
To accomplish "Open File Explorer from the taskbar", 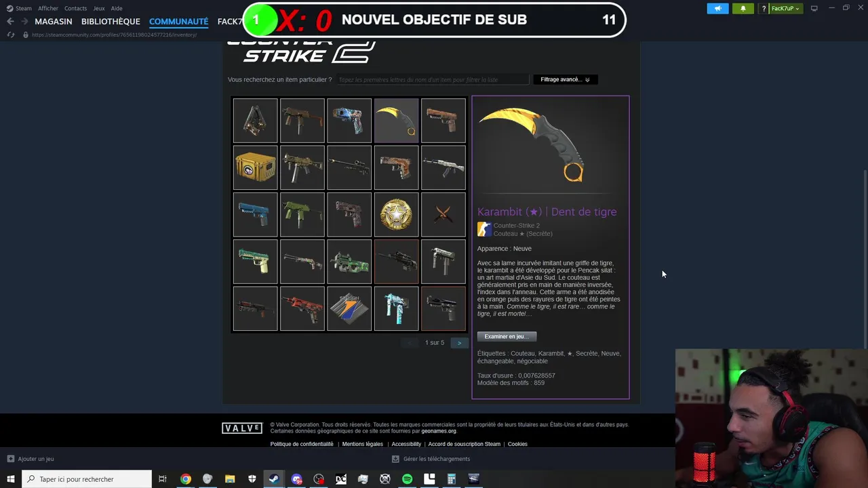I will click(x=230, y=479).
